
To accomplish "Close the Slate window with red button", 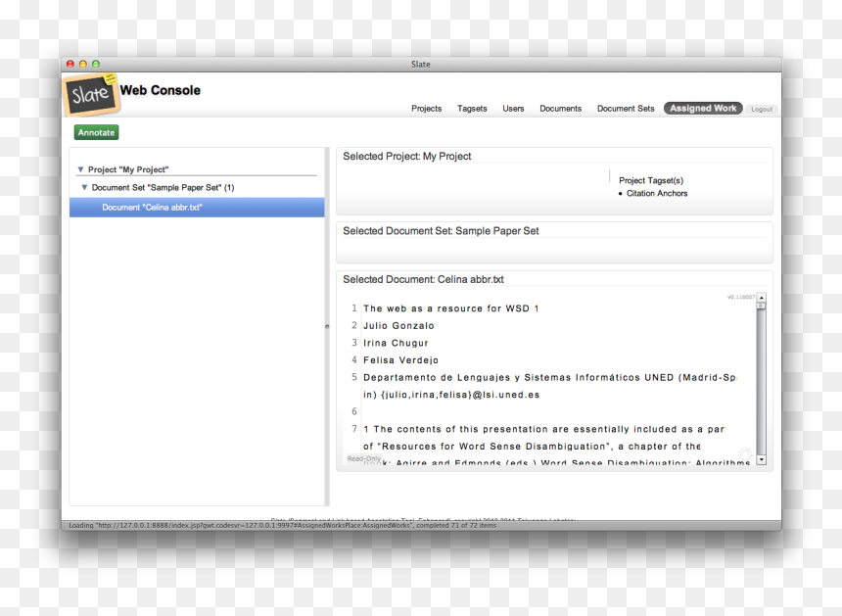I will (x=70, y=64).
